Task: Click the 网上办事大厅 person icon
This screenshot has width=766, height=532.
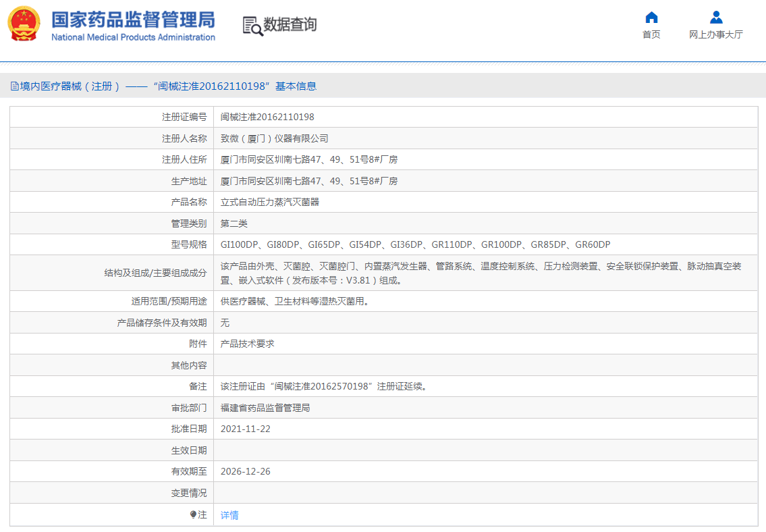Action: [x=717, y=17]
